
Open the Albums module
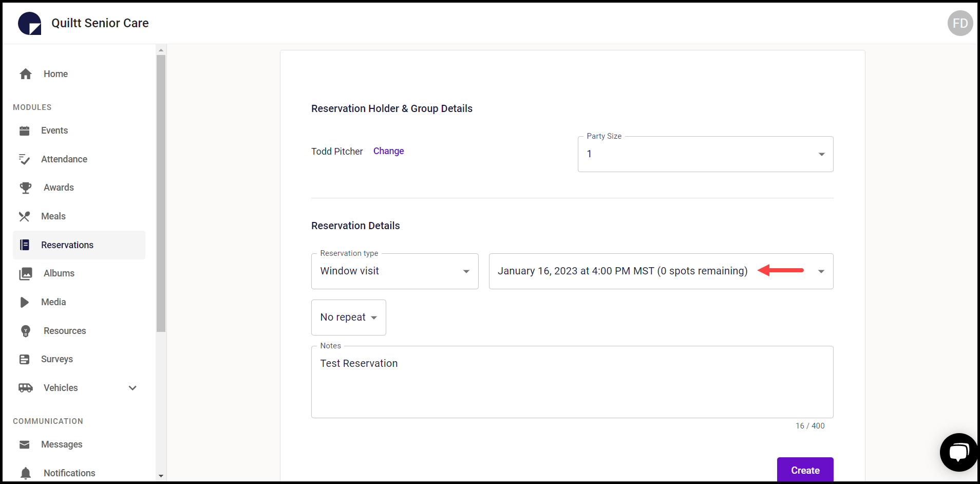tap(79, 273)
